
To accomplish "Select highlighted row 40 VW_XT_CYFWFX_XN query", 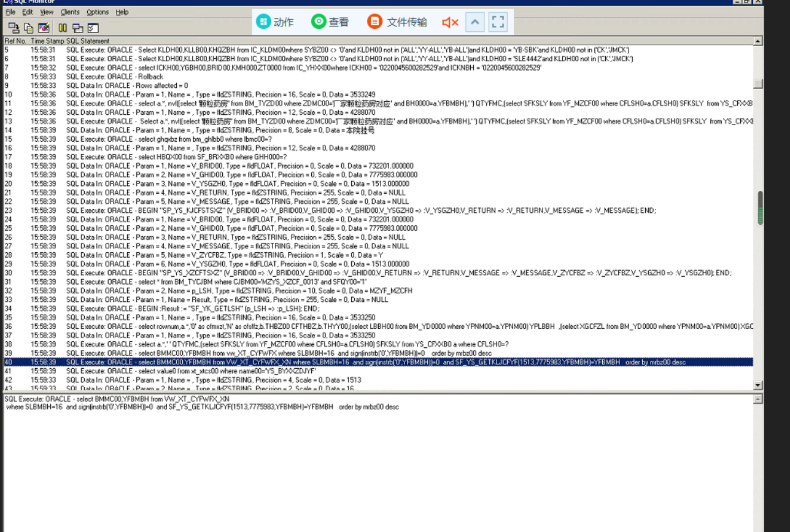I will [378, 362].
